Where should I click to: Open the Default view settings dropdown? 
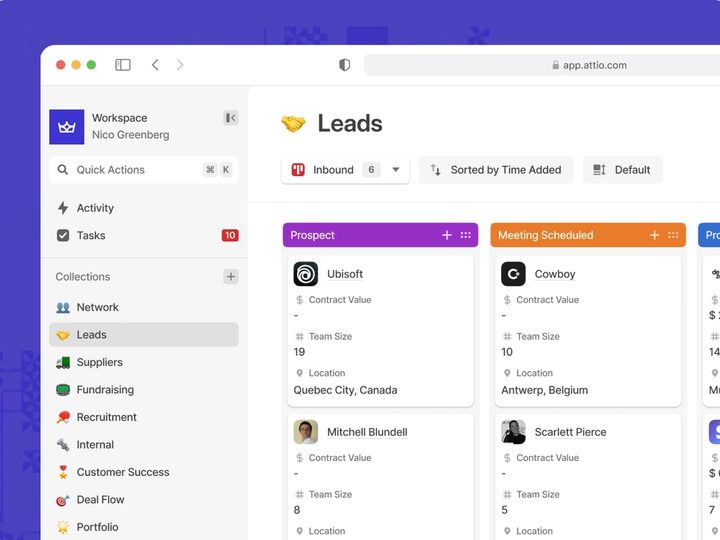(x=622, y=170)
